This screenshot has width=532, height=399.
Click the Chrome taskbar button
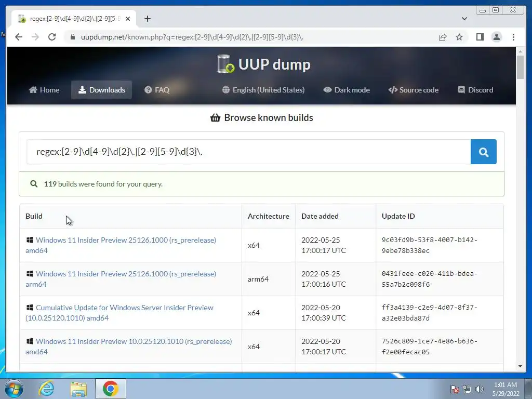click(111, 389)
